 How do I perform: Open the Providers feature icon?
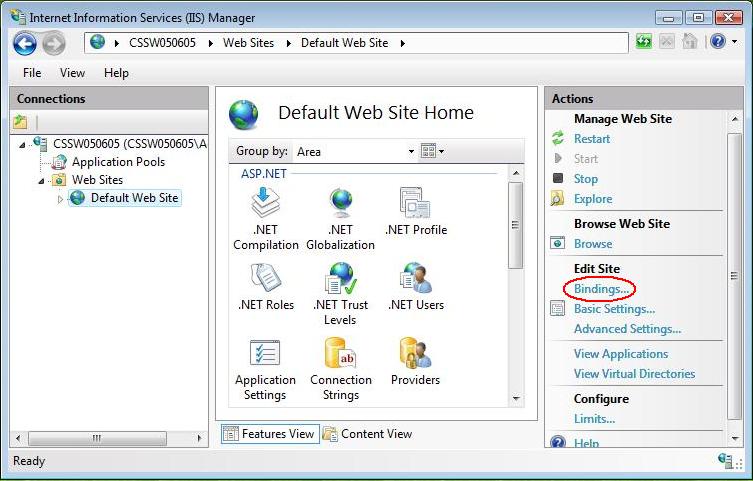pyautogui.click(x=415, y=354)
